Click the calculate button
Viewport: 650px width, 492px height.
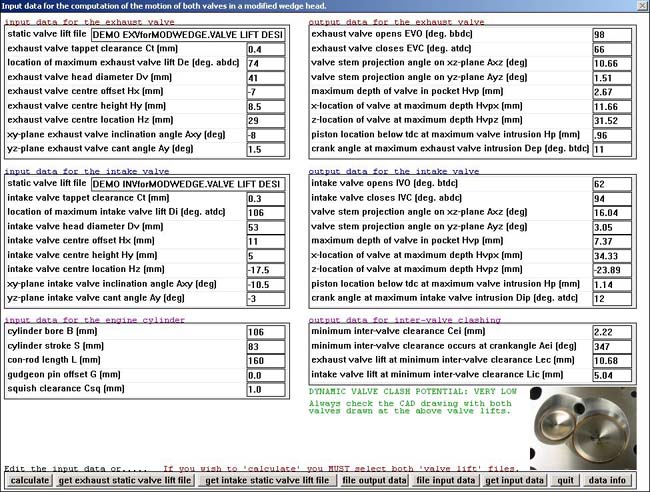click(x=29, y=480)
